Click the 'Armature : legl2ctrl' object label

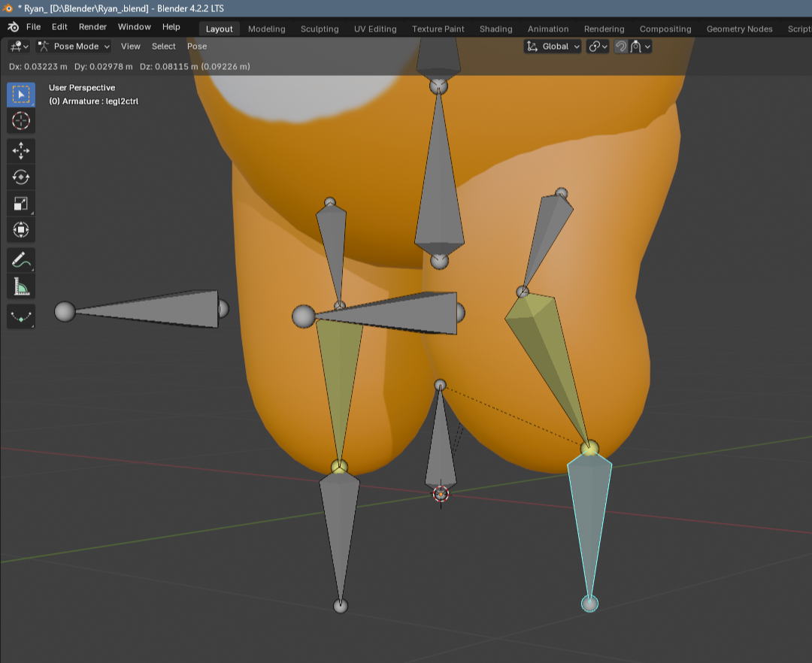(94, 101)
